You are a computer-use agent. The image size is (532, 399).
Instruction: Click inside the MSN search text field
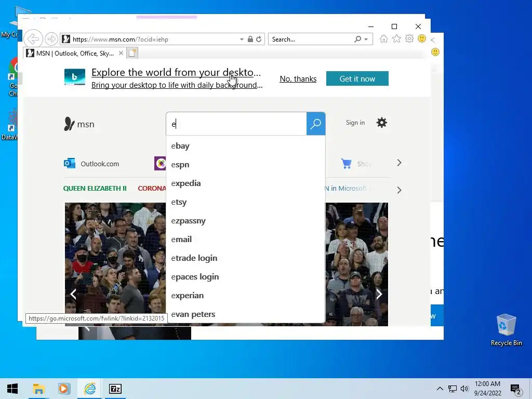(x=236, y=124)
